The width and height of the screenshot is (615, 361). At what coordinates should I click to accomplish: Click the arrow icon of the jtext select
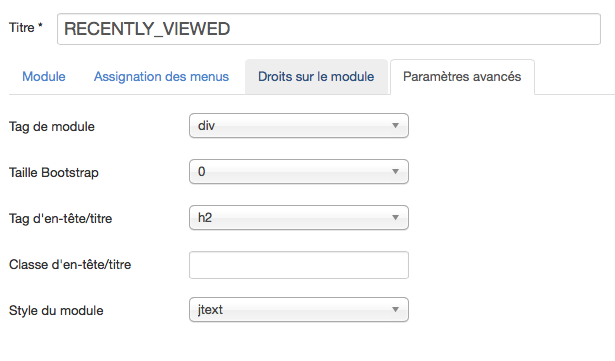(x=395, y=310)
